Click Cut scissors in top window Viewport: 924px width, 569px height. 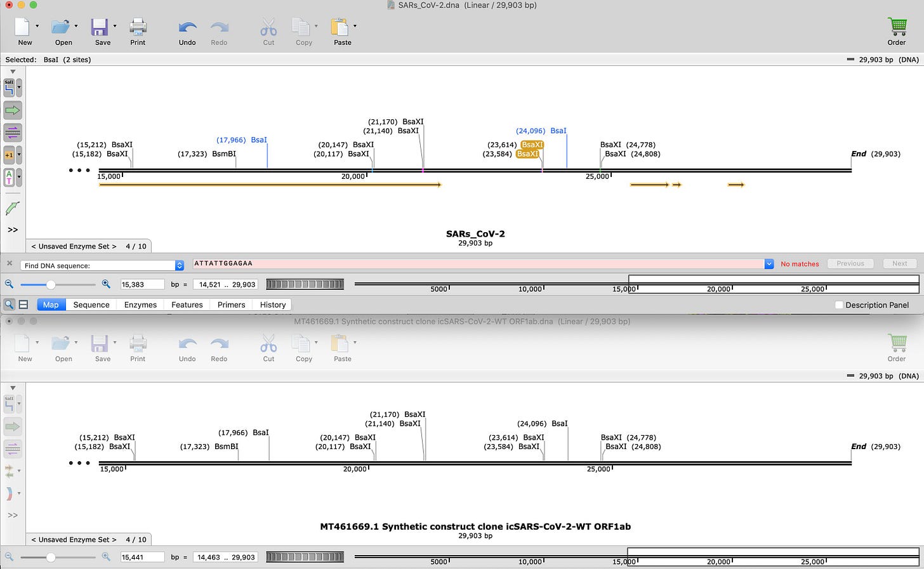pyautogui.click(x=268, y=27)
